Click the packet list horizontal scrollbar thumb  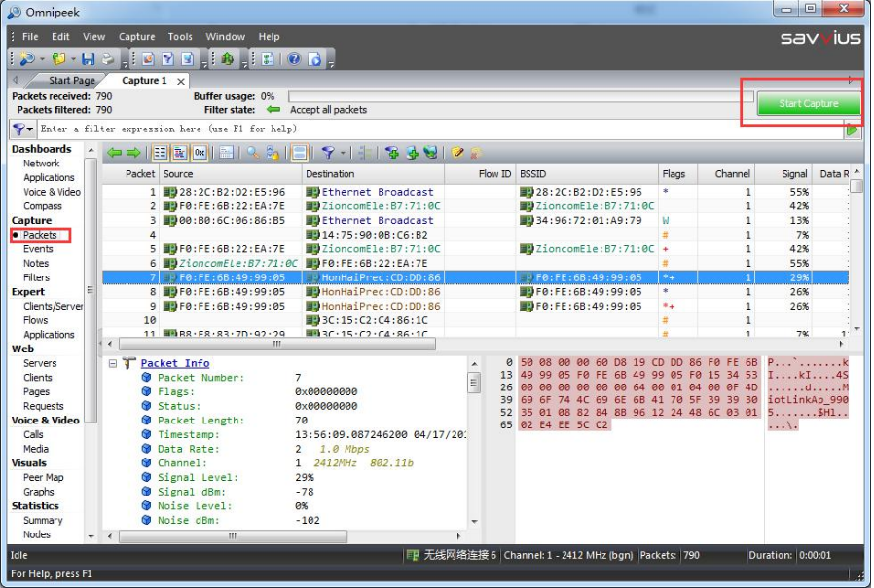(277, 344)
